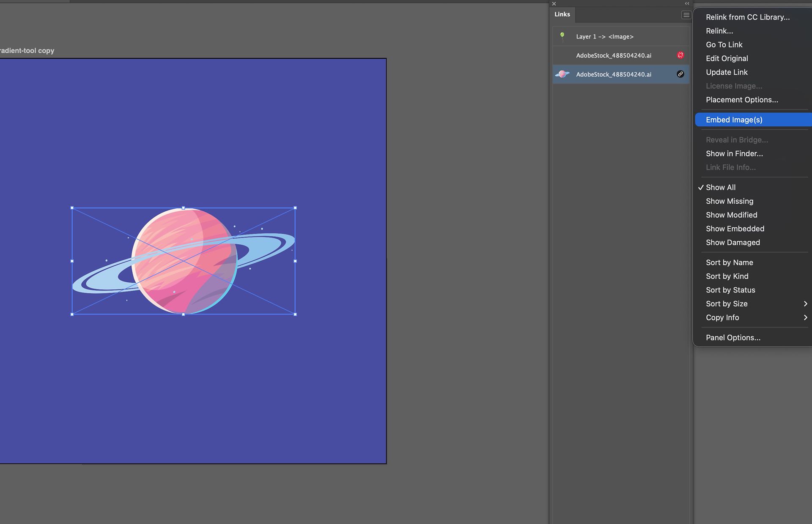
Task: Choose Relink... from the menu
Action: point(719,31)
